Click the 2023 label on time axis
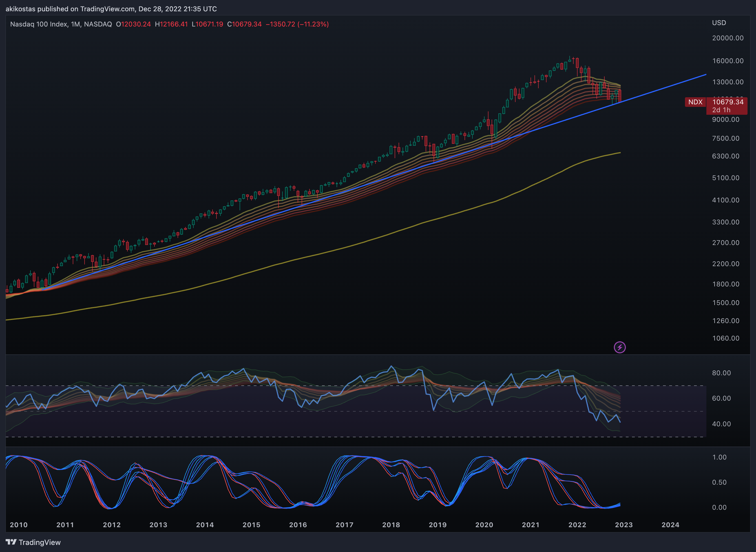 pos(624,525)
